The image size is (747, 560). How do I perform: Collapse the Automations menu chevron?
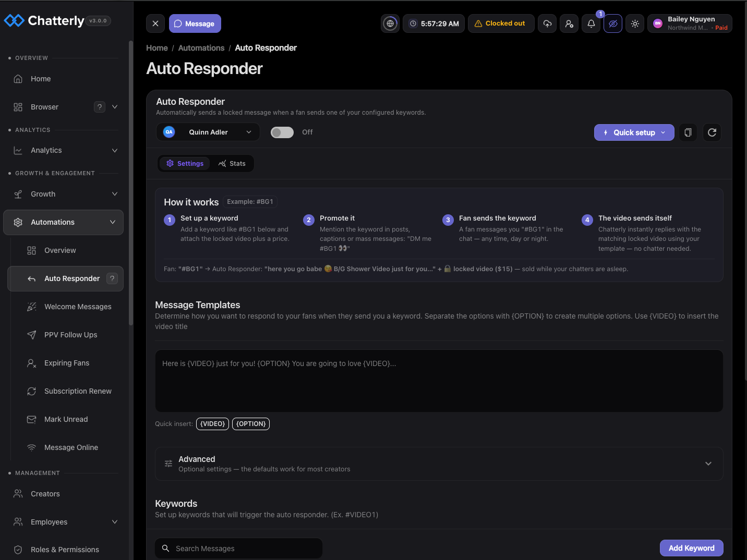point(113,222)
